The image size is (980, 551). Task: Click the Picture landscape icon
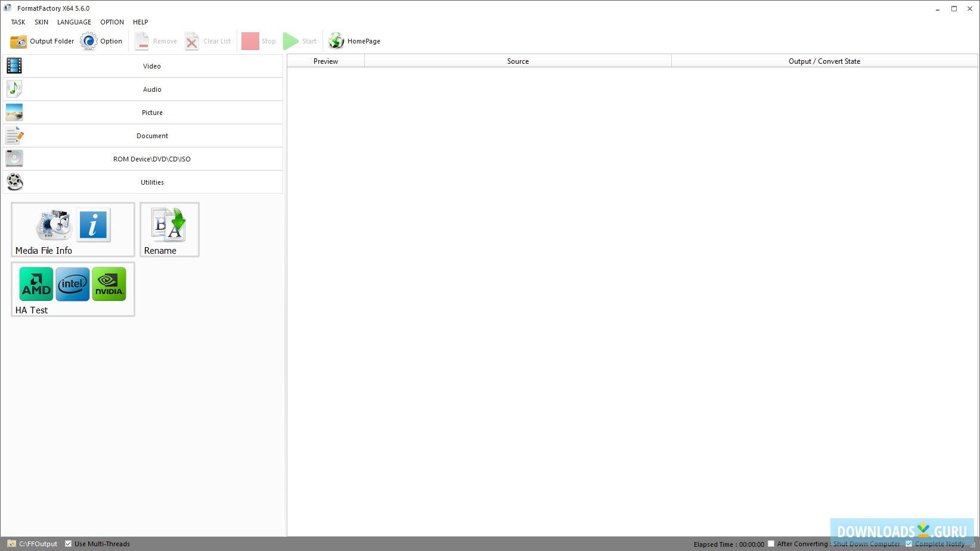click(14, 112)
